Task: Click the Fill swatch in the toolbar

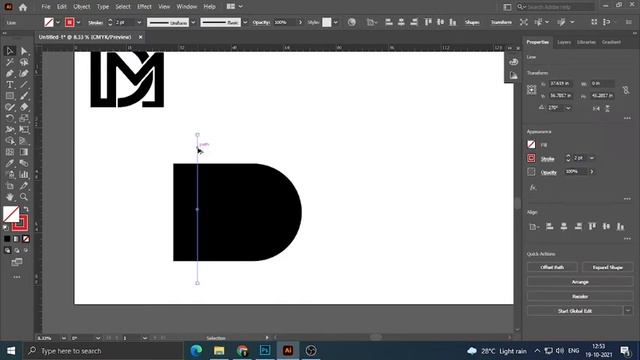Action: pyautogui.click(x=11, y=214)
